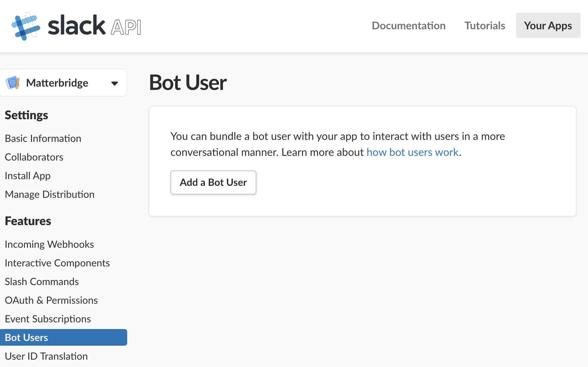This screenshot has width=588, height=367.
Task: Open the Documentation page
Action: coord(408,26)
